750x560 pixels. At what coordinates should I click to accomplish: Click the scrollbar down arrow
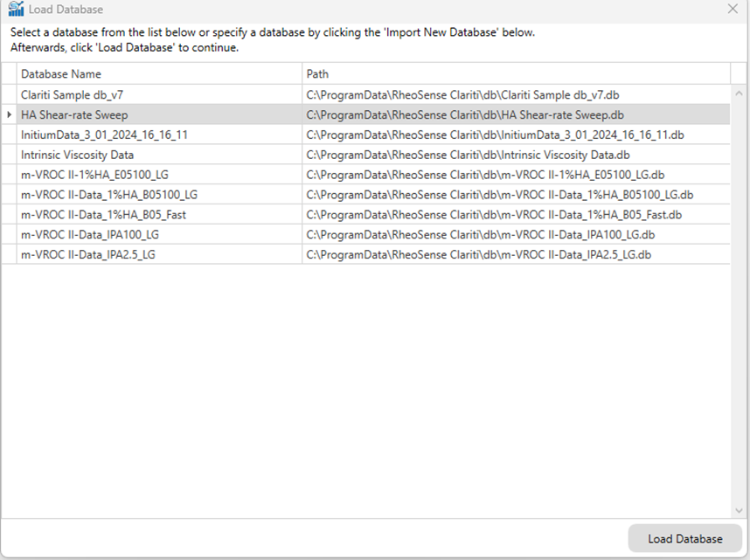(x=739, y=511)
